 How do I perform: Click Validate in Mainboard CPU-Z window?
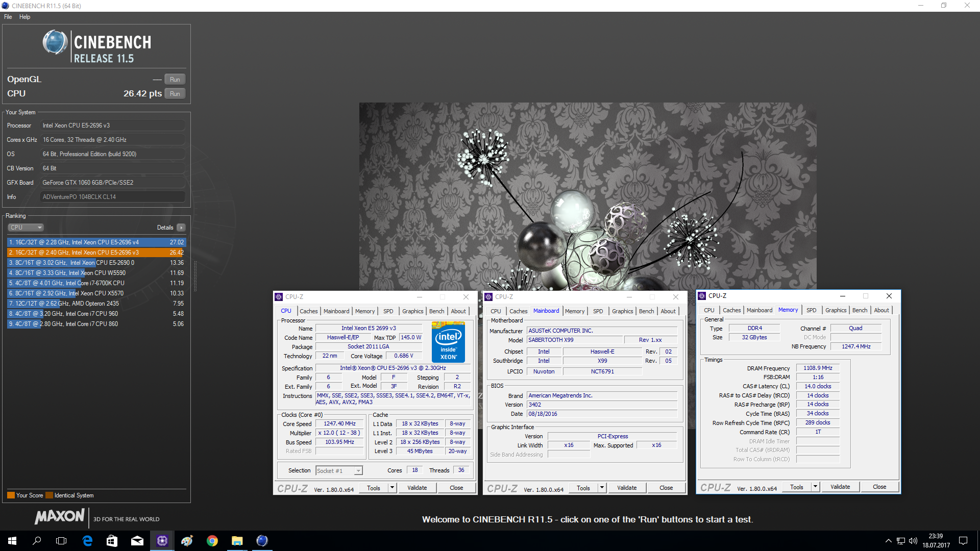(x=627, y=488)
